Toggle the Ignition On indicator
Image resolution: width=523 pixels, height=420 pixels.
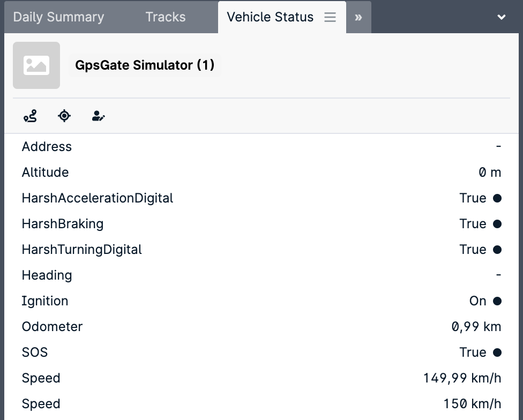(497, 301)
